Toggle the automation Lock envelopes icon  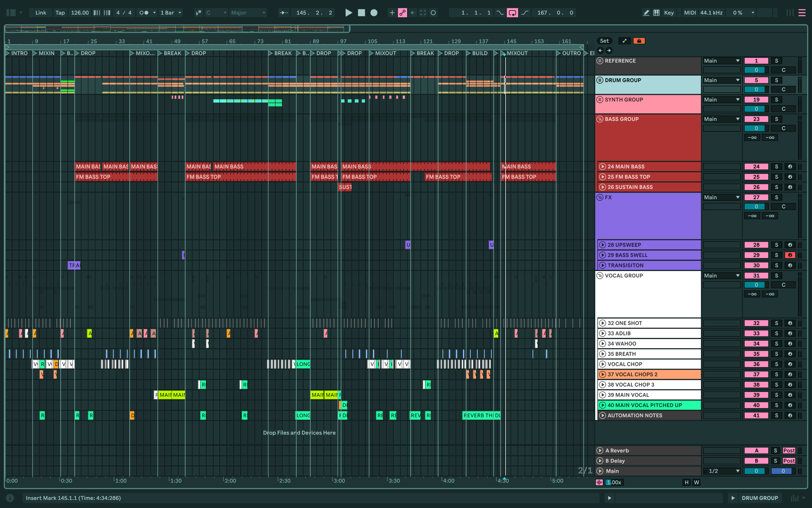(639, 41)
